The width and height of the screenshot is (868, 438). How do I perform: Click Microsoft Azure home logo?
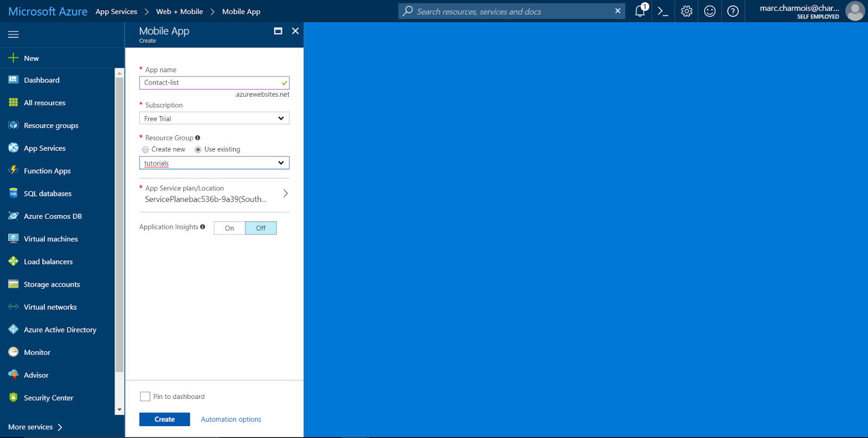(x=48, y=11)
